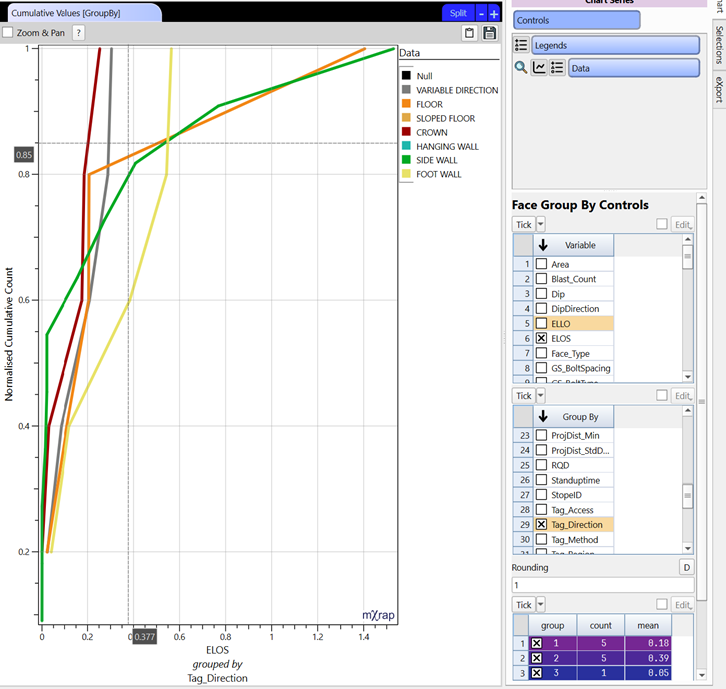Click the CROWN red legend swatch
Image resolution: width=726 pixels, height=689 pixels.
pos(406,132)
